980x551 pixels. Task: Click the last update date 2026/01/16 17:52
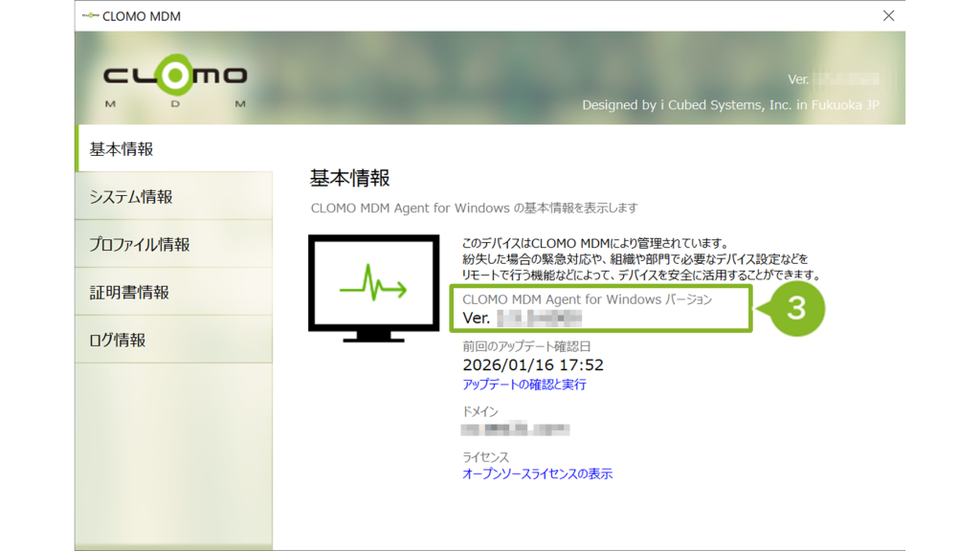[532, 365]
